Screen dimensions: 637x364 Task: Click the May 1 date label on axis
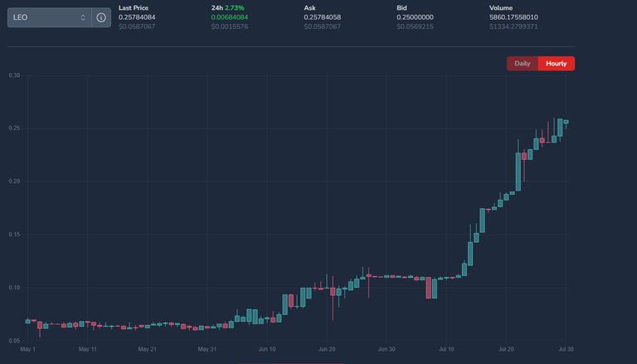click(27, 349)
